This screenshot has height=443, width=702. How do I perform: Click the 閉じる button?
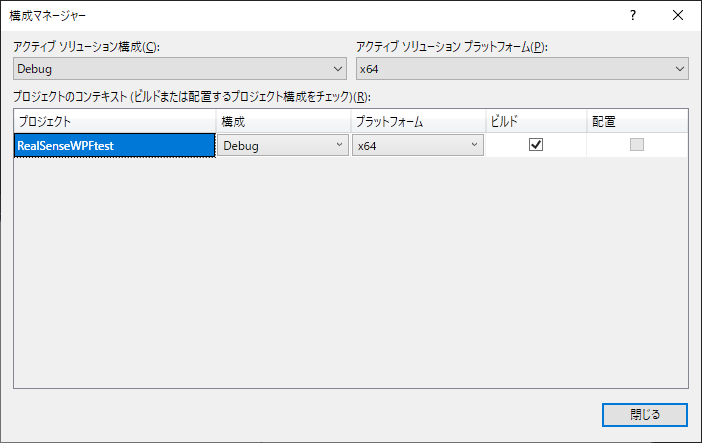[644, 415]
